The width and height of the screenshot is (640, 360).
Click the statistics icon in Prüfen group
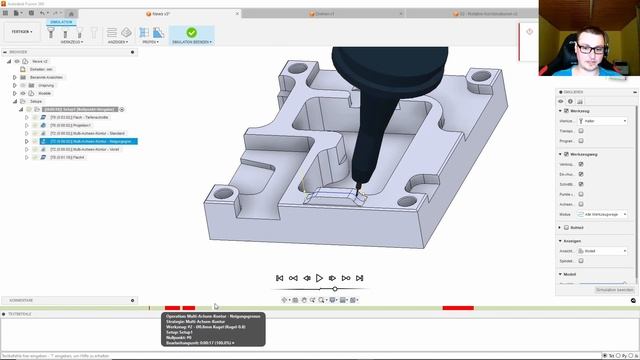(x=158, y=32)
